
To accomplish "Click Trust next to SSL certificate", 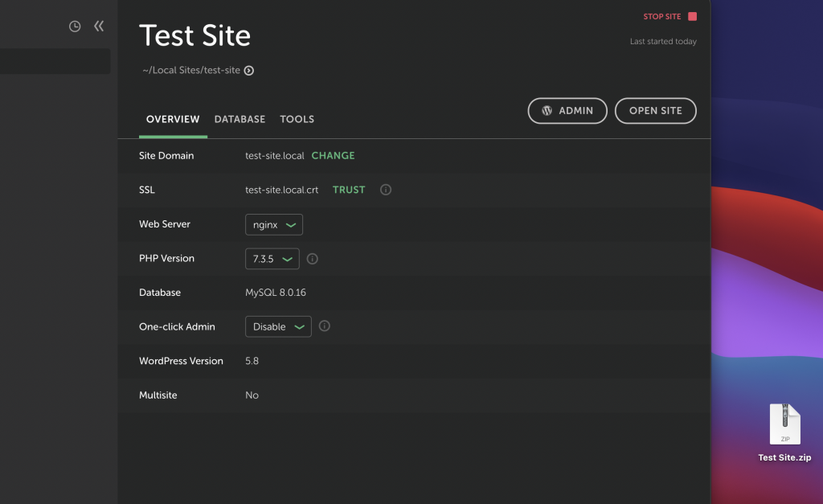I will [349, 190].
